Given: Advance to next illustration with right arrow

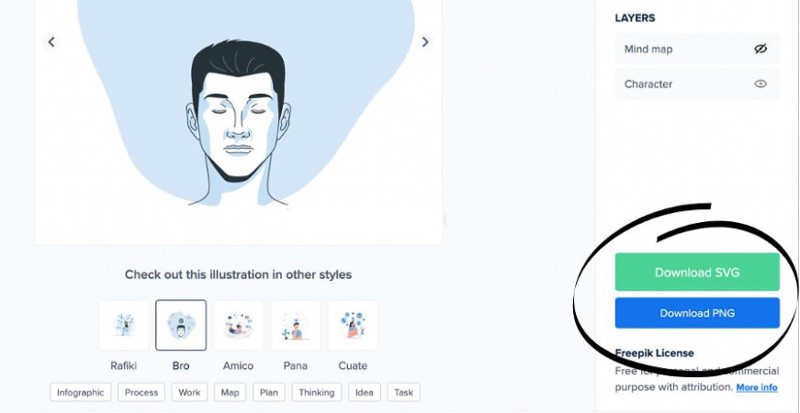Looking at the screenshot, I should pos(425,42).
